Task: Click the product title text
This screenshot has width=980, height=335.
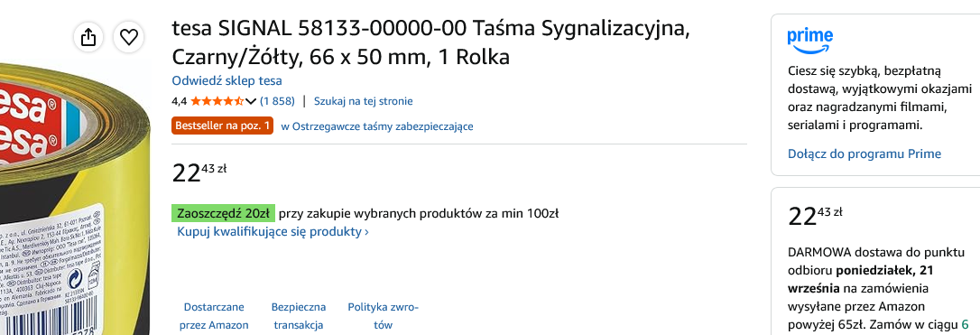Action: point(431,42)
